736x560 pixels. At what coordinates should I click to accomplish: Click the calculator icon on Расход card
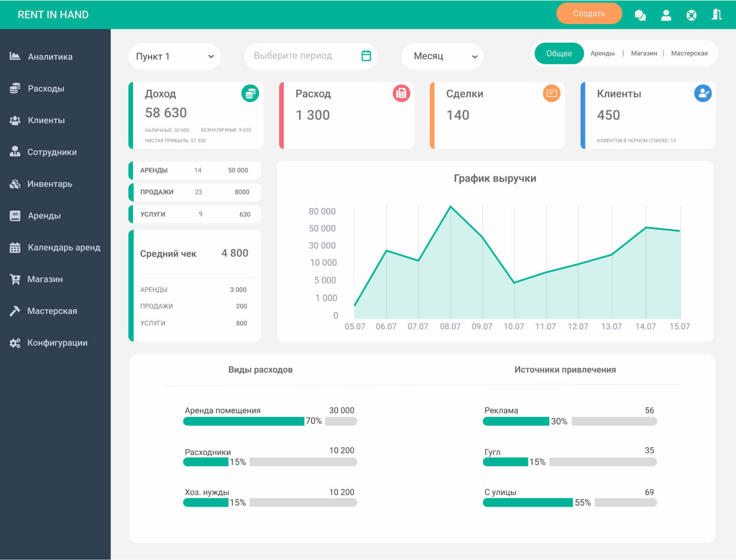[x=401, y=93]
